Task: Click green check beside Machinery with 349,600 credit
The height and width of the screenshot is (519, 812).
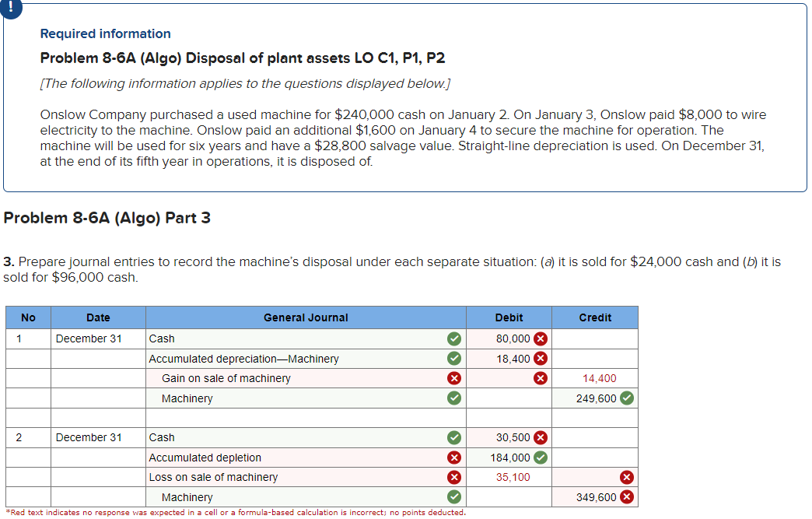Action: point(454,497)
